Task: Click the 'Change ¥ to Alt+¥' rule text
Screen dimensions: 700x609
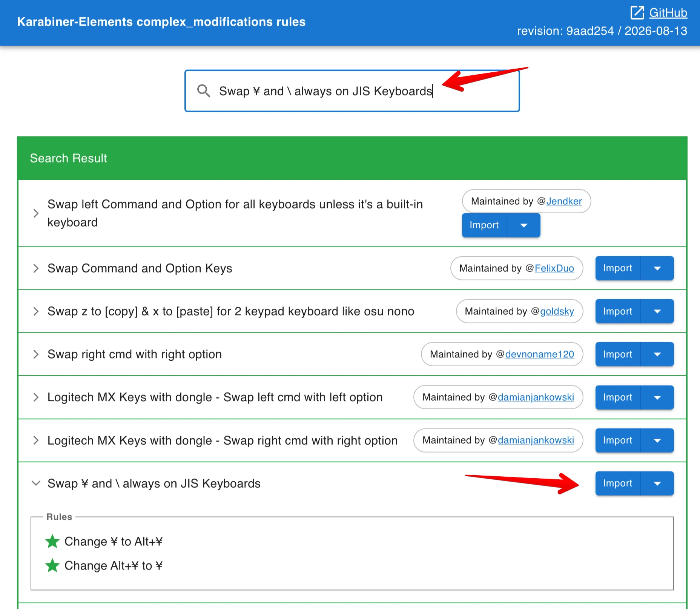Action: 114,542
